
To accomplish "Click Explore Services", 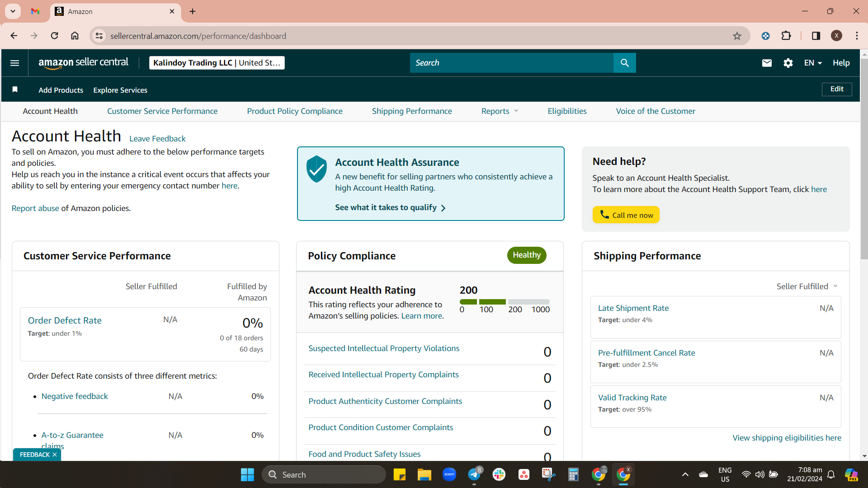I will [x=120, y=90].
